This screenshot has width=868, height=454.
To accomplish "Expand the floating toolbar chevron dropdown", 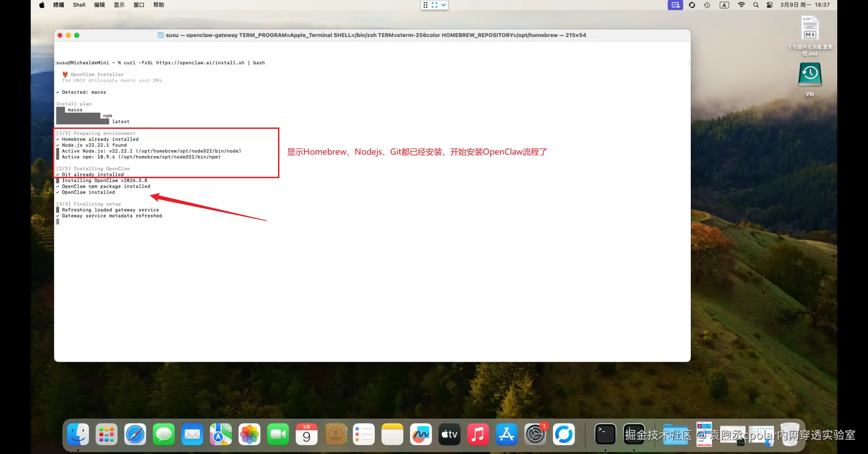I will pos(443,5).
